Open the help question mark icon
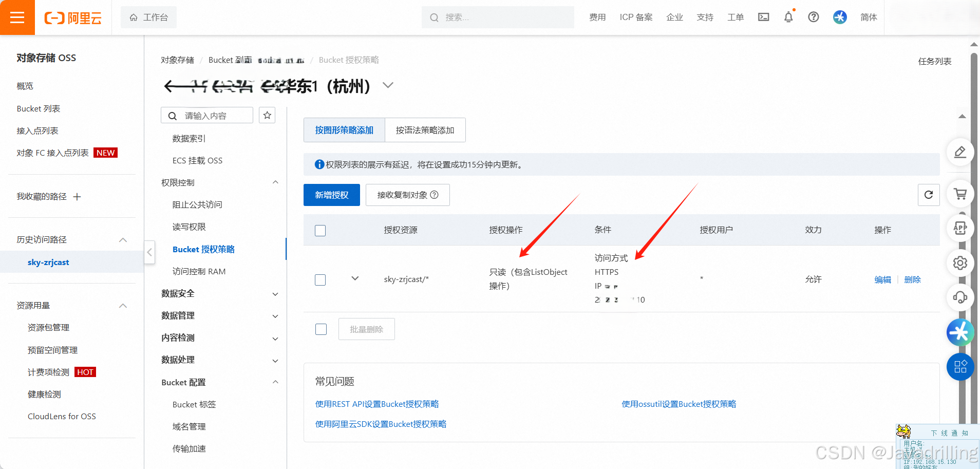Viewport: 980px width, 469px height. [814, 17]
